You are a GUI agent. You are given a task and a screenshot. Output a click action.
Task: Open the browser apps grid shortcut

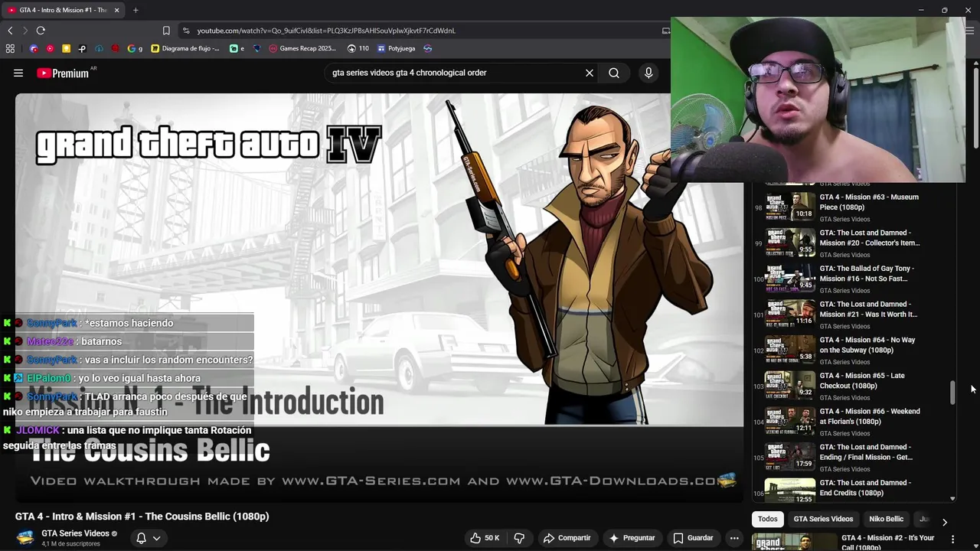tap(10, 48)
